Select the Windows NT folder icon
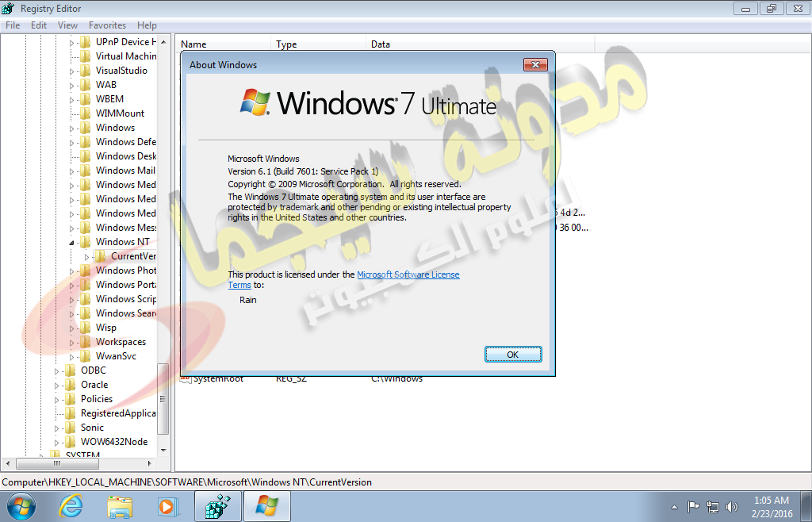 [86, 242]
